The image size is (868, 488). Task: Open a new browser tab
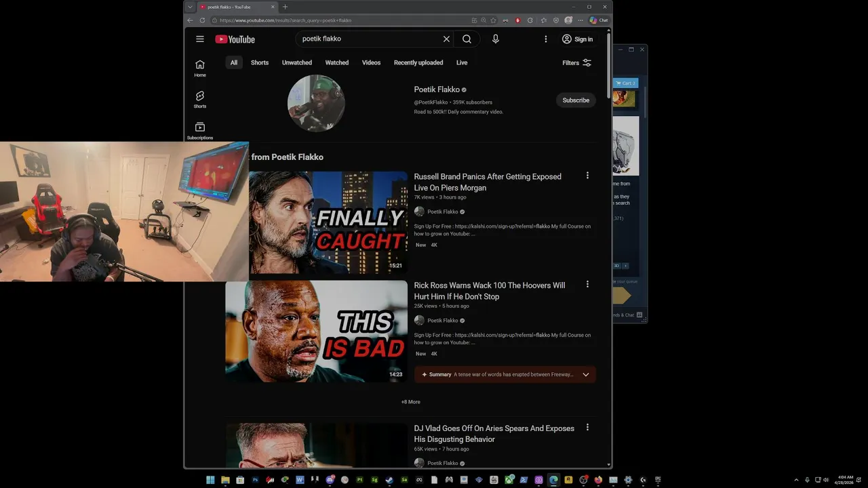click(285, 7)
